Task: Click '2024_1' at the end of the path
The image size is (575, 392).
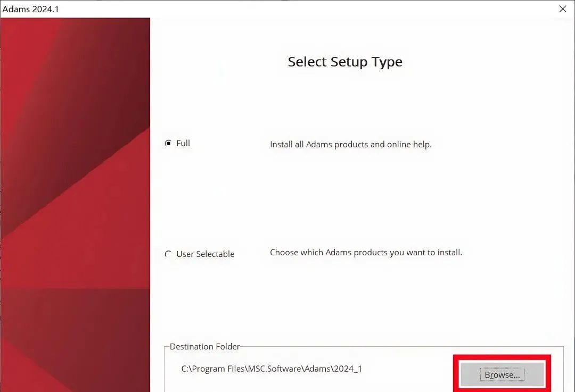Action: click(348, 369)
